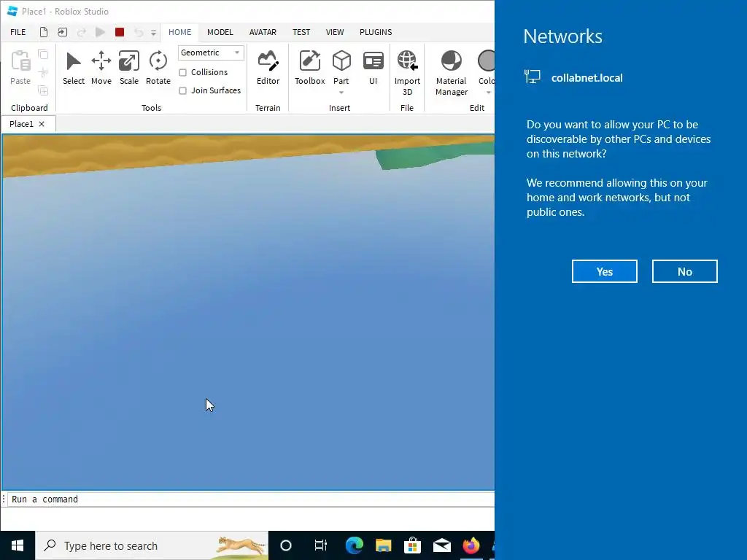Click the redo arrow icon

coord(82,32)
